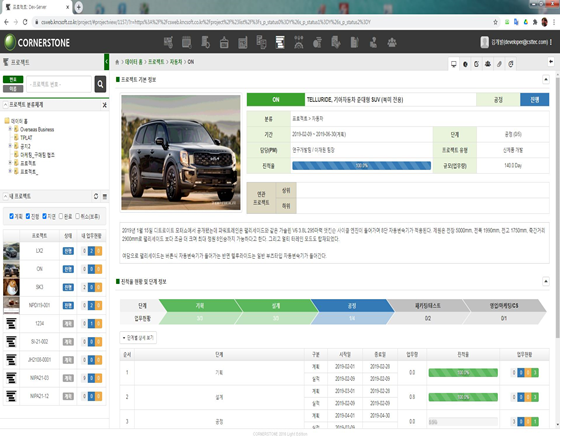Check the 취소(보류) filter checkbox
The image size is (564, 437).
[77, 216]
